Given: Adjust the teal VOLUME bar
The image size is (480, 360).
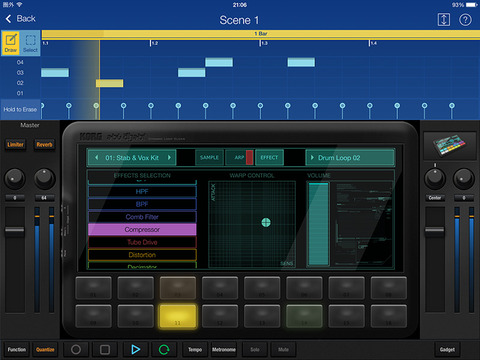Looking at the screenshot, I should (x=318, y=224).
